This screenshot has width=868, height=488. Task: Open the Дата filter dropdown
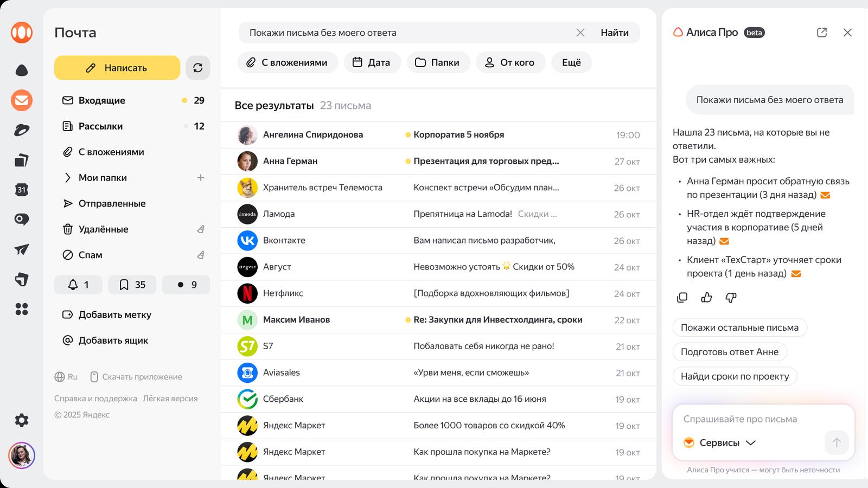coord(372,62)
